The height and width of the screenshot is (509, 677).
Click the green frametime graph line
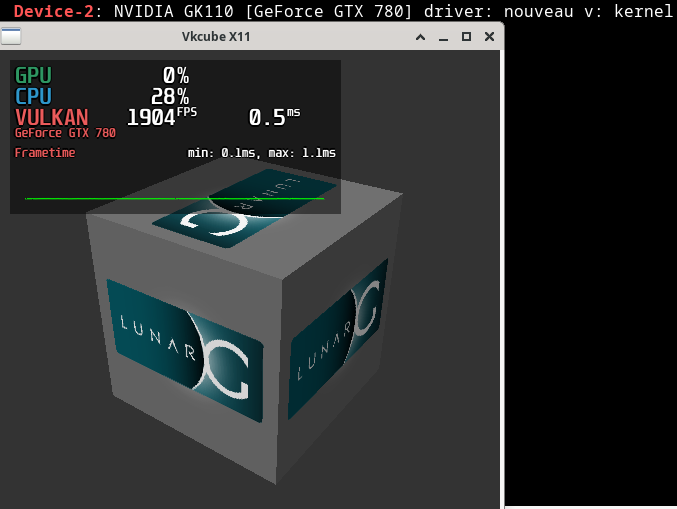174,199
